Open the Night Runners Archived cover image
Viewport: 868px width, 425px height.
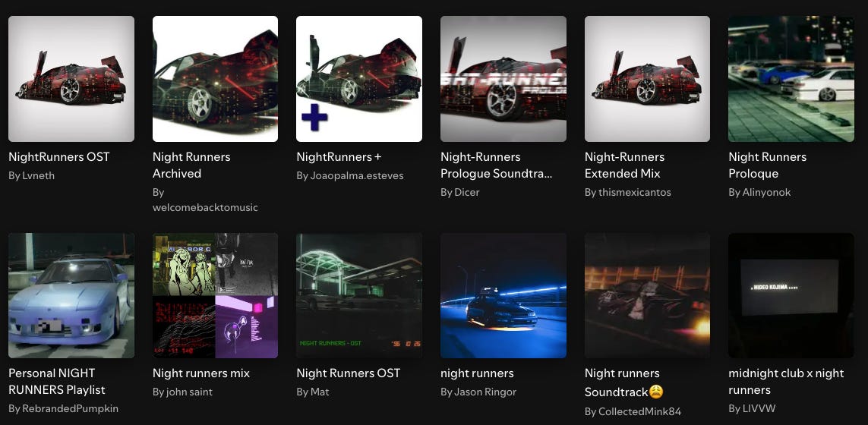(x=216, y=79)
